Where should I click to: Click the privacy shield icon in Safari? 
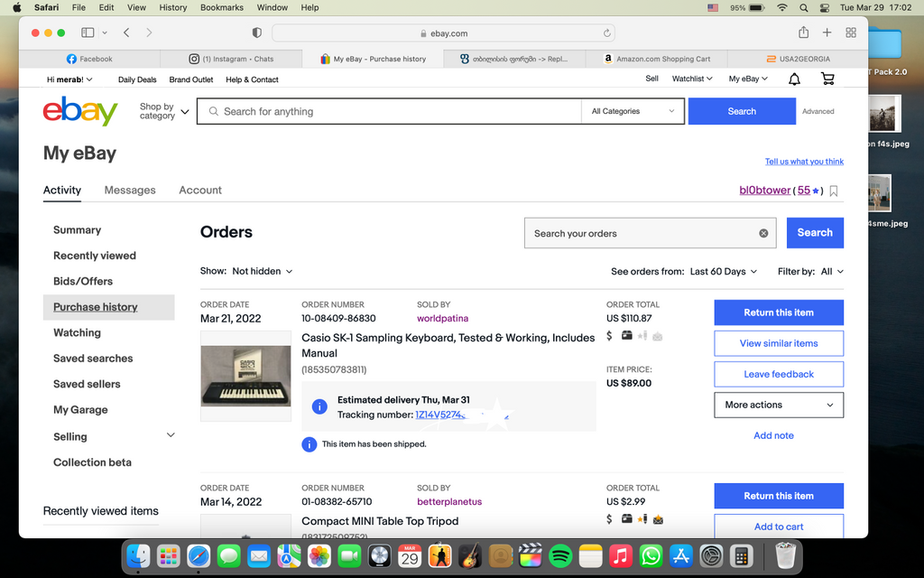click(x=257, y=33)
